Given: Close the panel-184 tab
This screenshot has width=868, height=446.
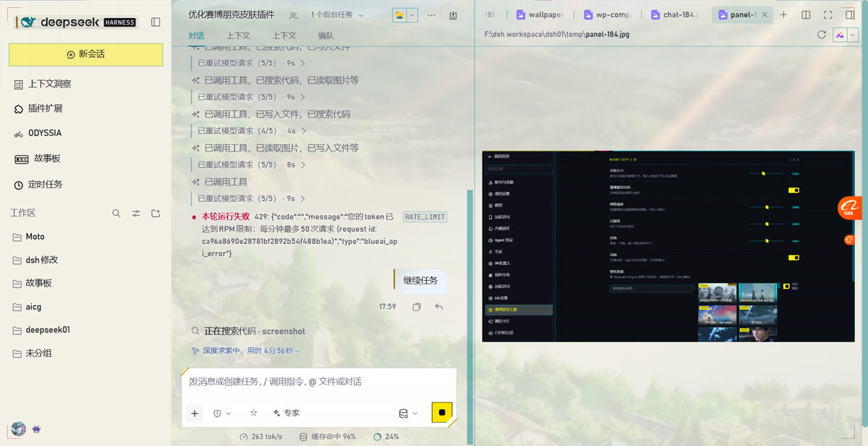Looking at the screenshot, I should tap(765, 14).
